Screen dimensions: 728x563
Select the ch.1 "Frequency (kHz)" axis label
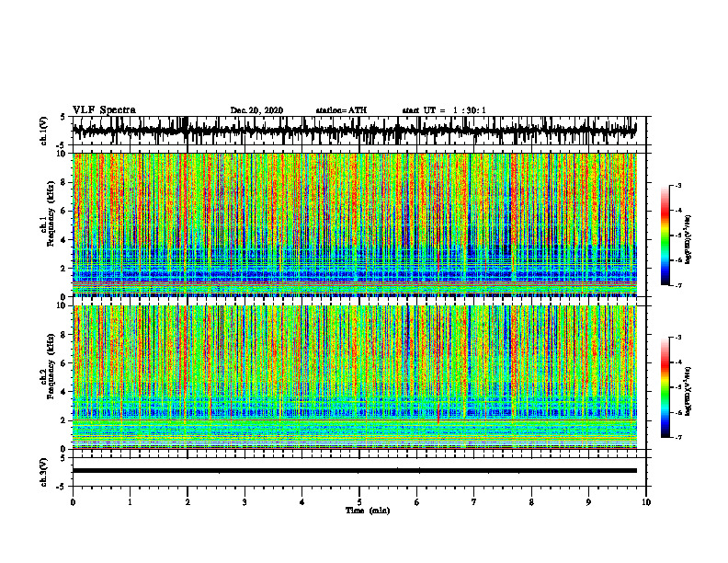point(51,214)
